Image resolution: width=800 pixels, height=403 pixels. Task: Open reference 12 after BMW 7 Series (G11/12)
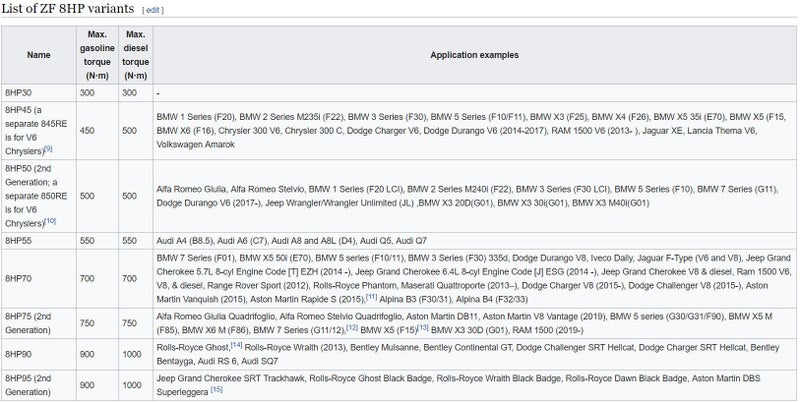351,328
